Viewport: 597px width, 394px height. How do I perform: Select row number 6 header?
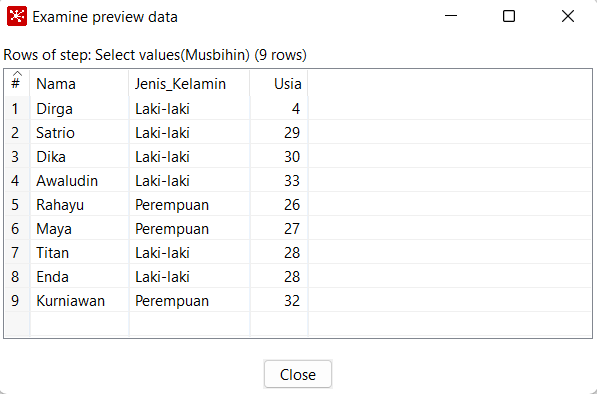click(17, 229)
